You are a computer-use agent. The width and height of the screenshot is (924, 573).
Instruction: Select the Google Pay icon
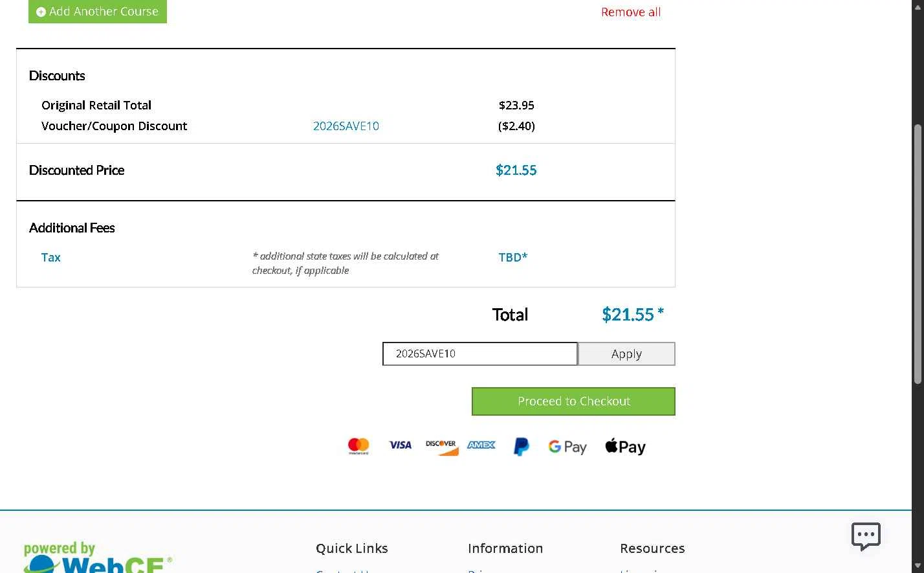[567, 447]
